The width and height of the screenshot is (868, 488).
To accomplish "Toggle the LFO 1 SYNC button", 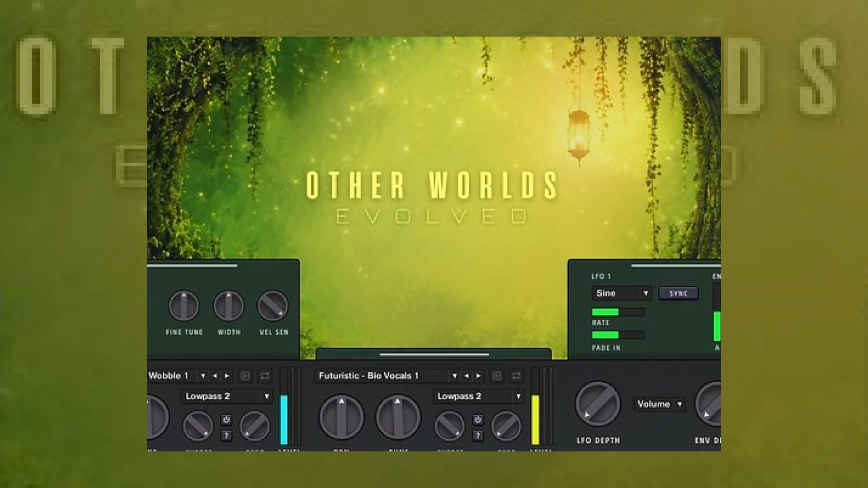I will (x=678, y=293).
